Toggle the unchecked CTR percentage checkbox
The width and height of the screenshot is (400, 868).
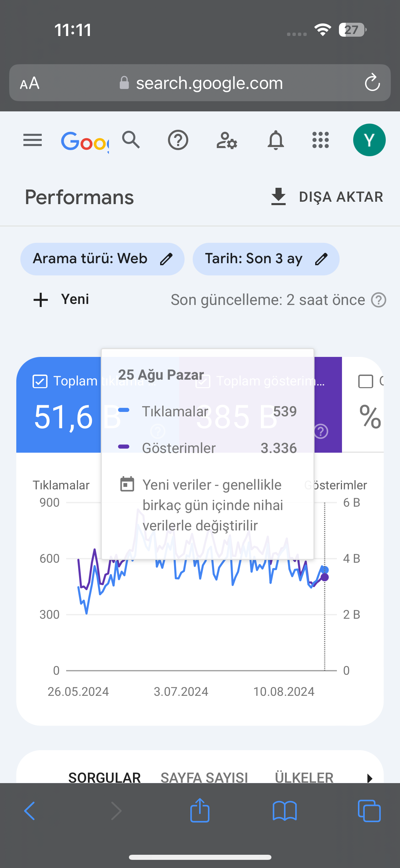coord(365,381)
